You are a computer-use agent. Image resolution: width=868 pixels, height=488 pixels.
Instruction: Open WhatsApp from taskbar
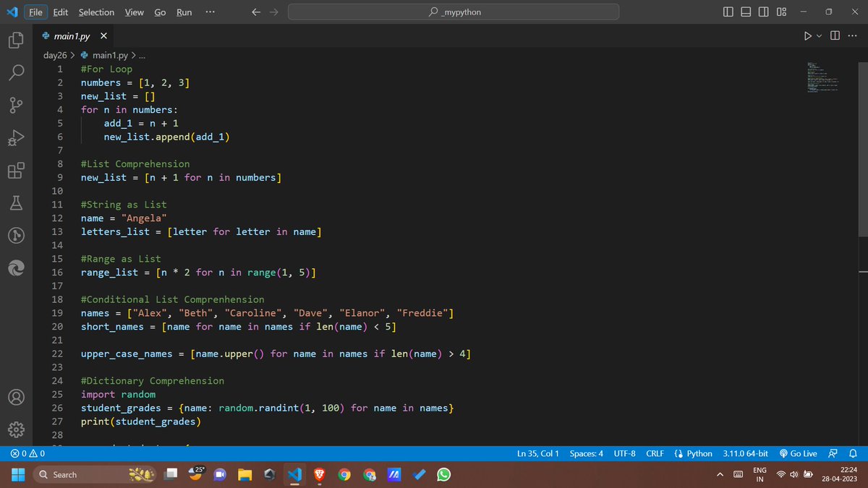point(443,474)
